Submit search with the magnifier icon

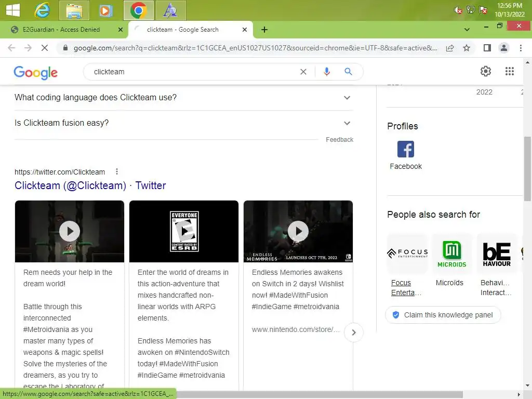click(348, 72)
